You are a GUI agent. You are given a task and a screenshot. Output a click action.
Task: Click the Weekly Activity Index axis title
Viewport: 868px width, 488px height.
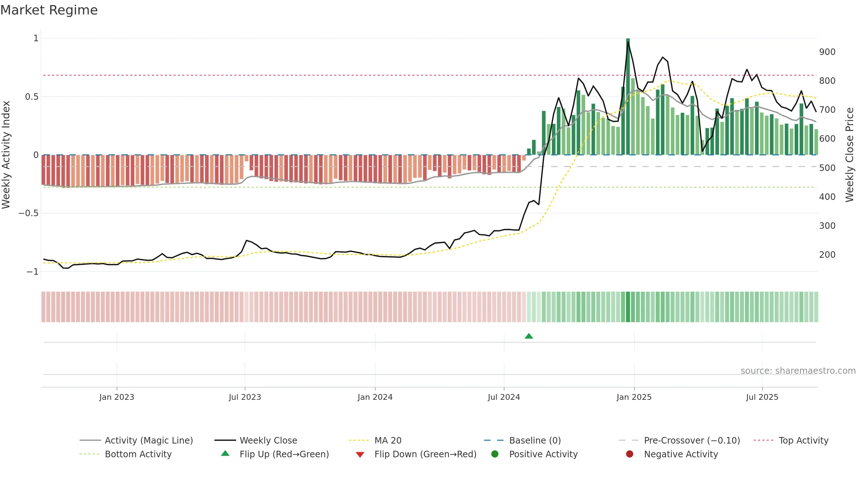click(x=6, y=155)
